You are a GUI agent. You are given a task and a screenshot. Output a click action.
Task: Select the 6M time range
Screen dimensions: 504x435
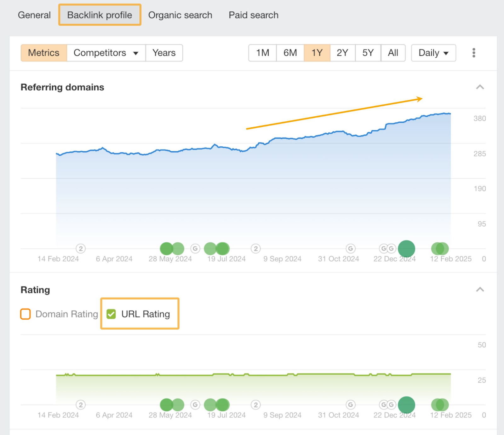[x=290, y=53]
